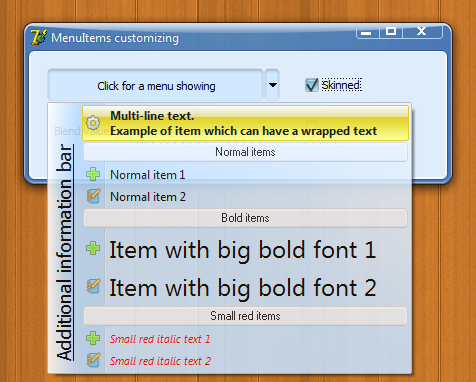476x382 pixels.
Task: Click the vertical 'Additional information bar' label
Action: pos(65,252)
